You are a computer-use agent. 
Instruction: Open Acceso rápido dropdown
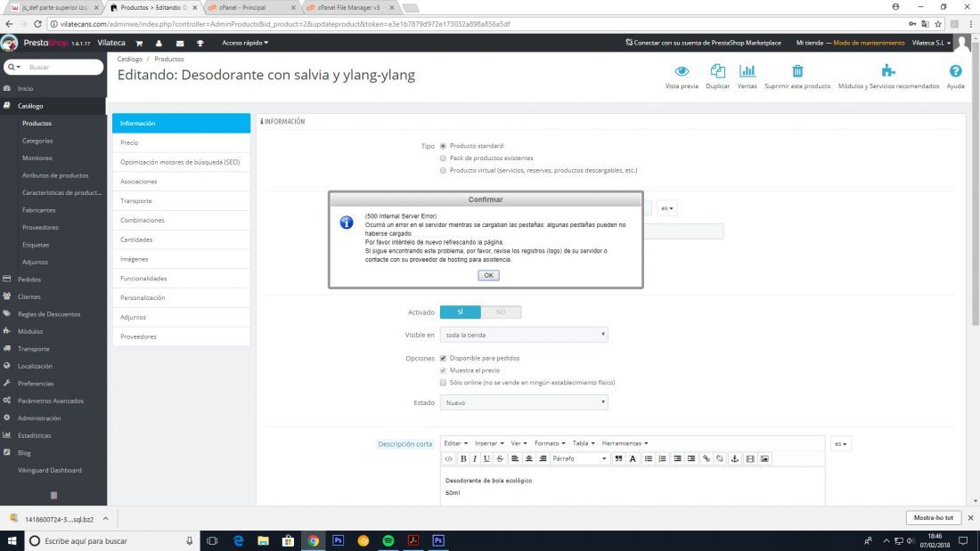[245, 43]
